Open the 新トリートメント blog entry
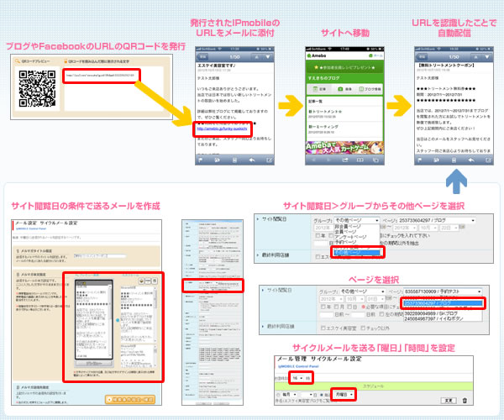The width and height of the screenshot is (504, 420). click(344, 113)
